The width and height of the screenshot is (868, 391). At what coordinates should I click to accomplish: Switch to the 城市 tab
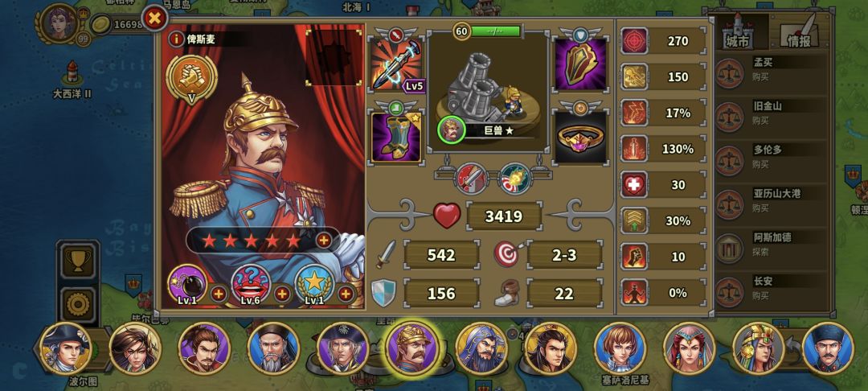[739, 31]
